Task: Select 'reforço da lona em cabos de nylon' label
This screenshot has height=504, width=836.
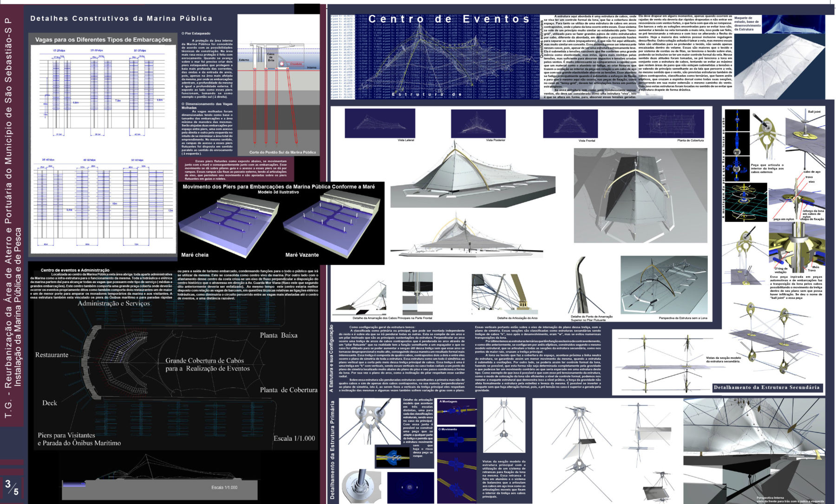Action: (x=813, y=213)
